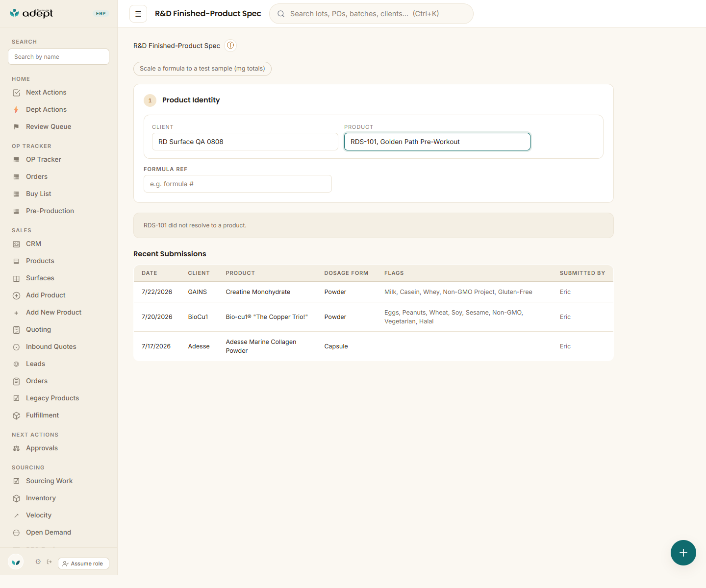
Task: Select the 7/22/2026 date cell
Action: tap(157, 292)
